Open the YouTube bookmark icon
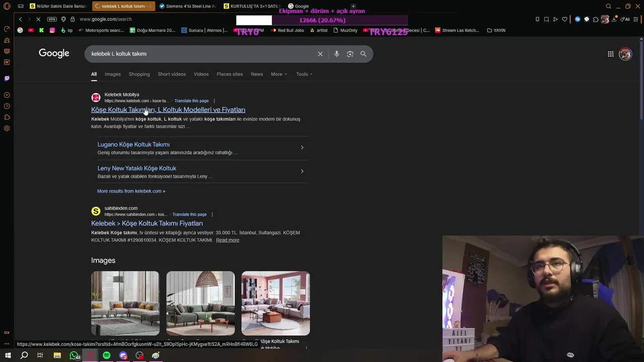 point(31,30)
